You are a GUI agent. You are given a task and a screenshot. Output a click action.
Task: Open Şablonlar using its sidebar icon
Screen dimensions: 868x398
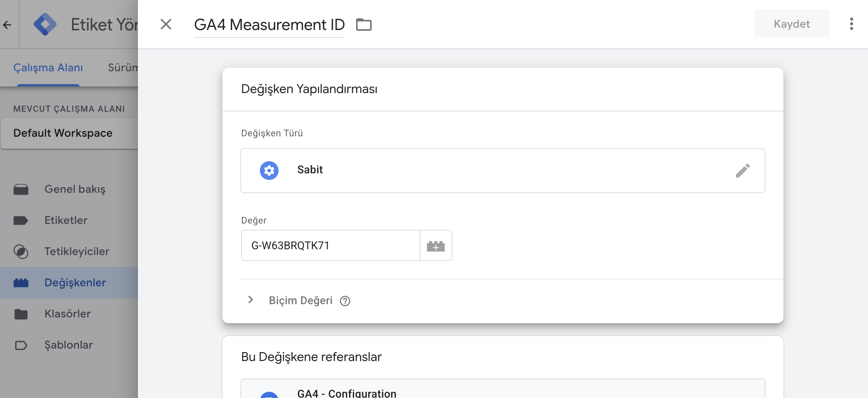coord(21,345)
